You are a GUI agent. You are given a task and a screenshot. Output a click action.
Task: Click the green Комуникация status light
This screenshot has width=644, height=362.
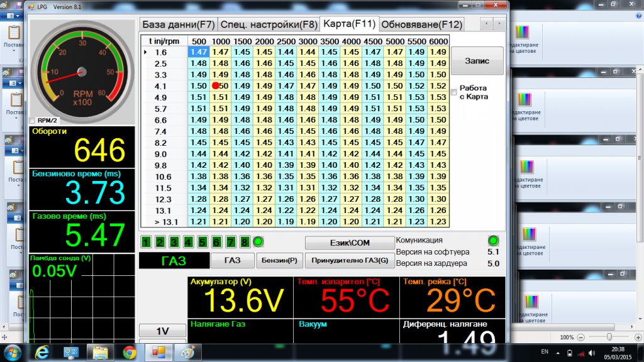coord(493,240)
